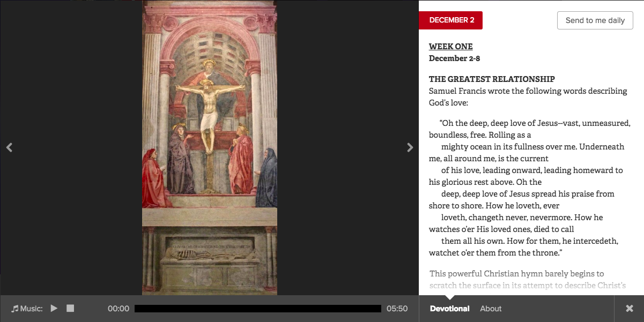
Task: Click the 00:00 elapsed time
Action: [119, 309]
